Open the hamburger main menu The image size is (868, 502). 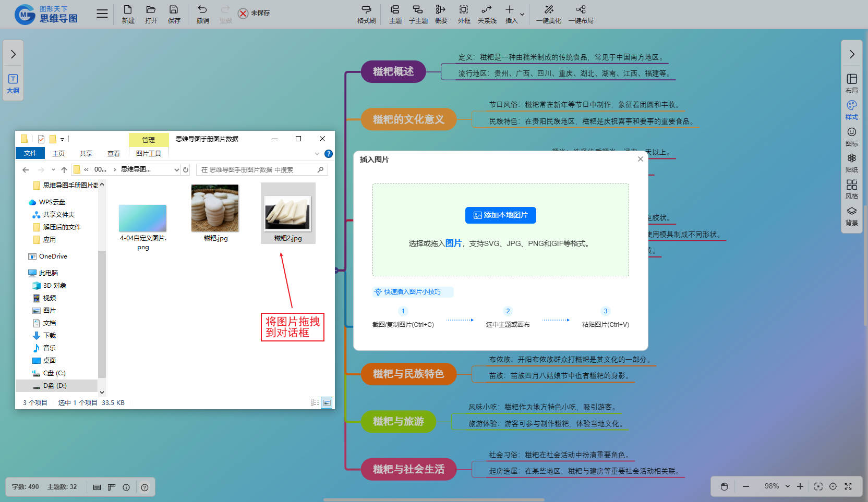102,14
